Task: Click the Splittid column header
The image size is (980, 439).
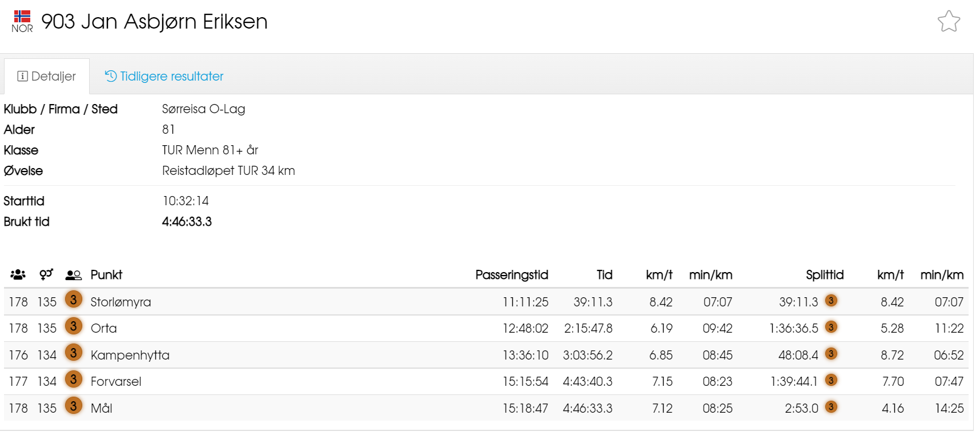Action: click(825, 275)
